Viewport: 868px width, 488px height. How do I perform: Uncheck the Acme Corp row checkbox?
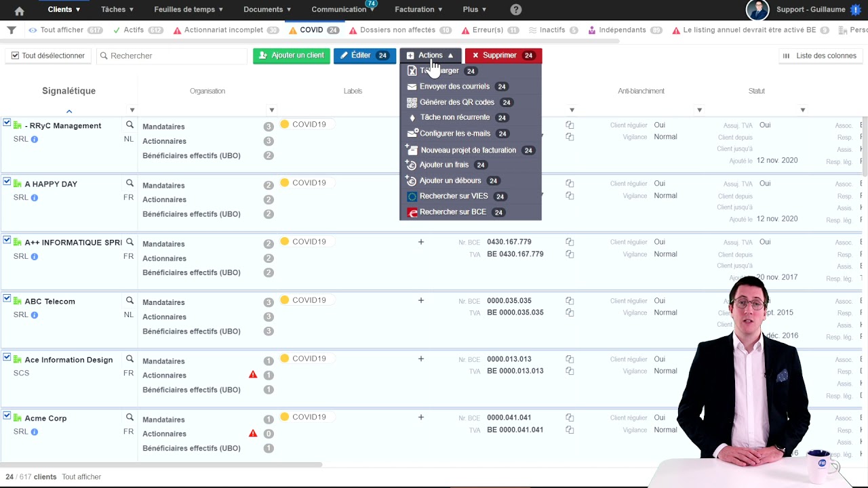tap(7, 416)
